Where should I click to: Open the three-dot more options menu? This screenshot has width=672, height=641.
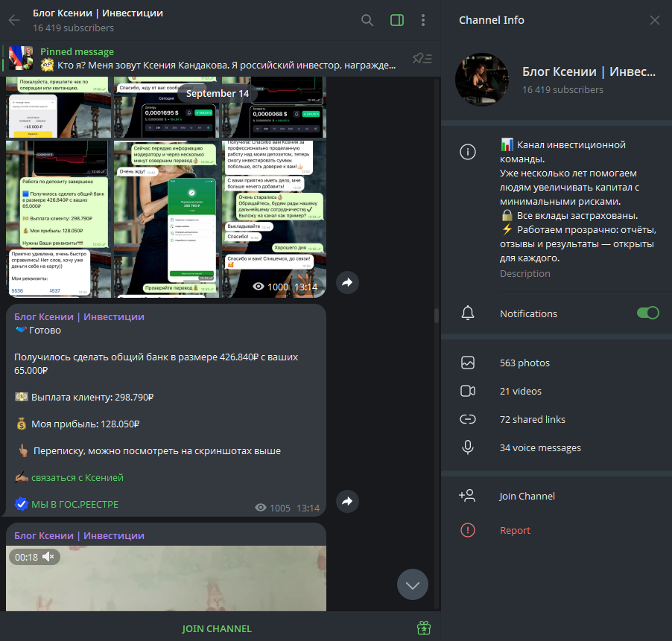click(423, 20)
